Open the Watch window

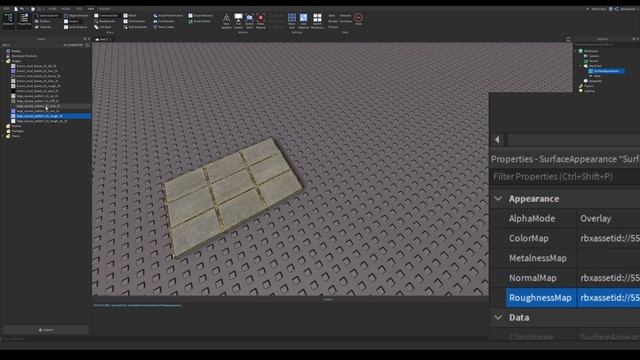[130, 16]
